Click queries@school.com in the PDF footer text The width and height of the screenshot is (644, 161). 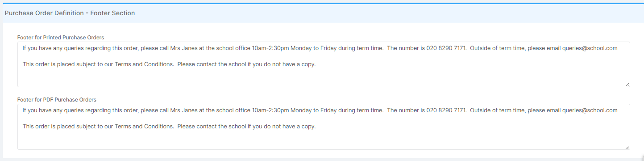[x=590, y=110]
